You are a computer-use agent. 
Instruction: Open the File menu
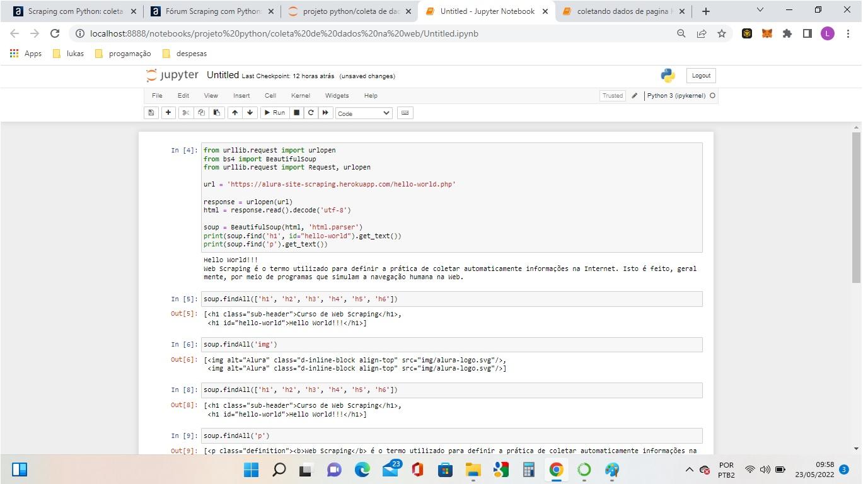pyautogui.click(x=157, y=96)
